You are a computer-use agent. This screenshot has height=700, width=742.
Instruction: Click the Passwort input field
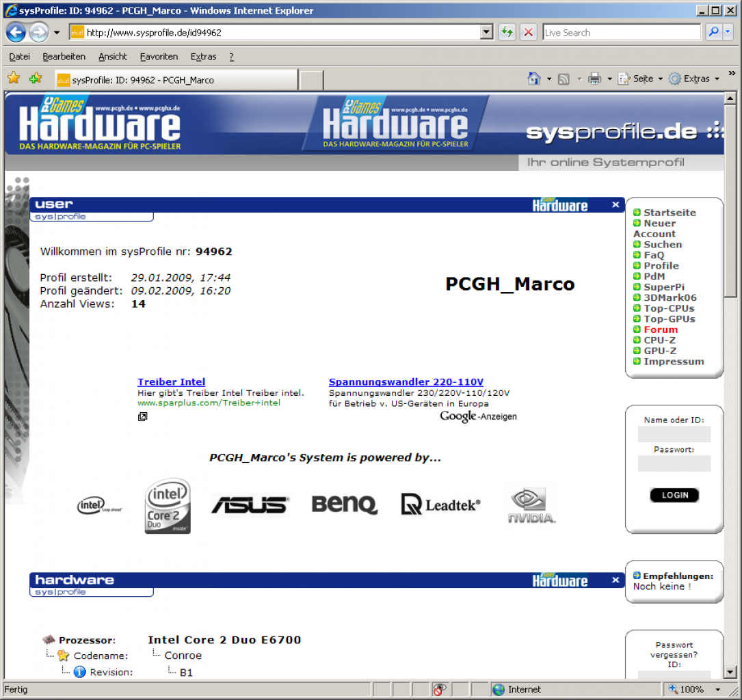(674, 463)
